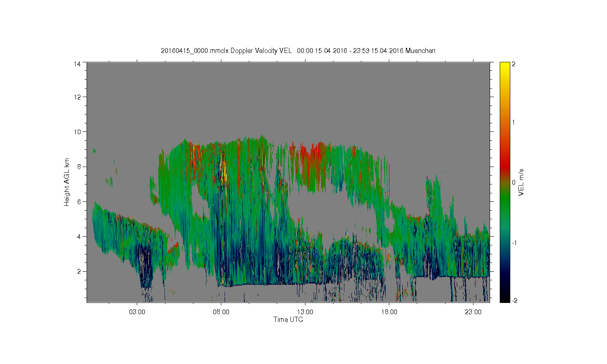Click the 23:00 time tick label
This screenshot has height=364, width=607.
(473, 312)
